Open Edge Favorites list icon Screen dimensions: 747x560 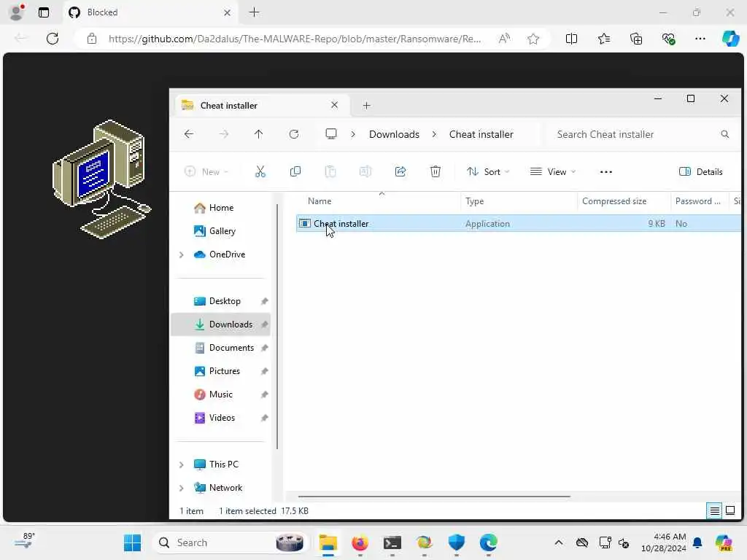click(603, 39)
